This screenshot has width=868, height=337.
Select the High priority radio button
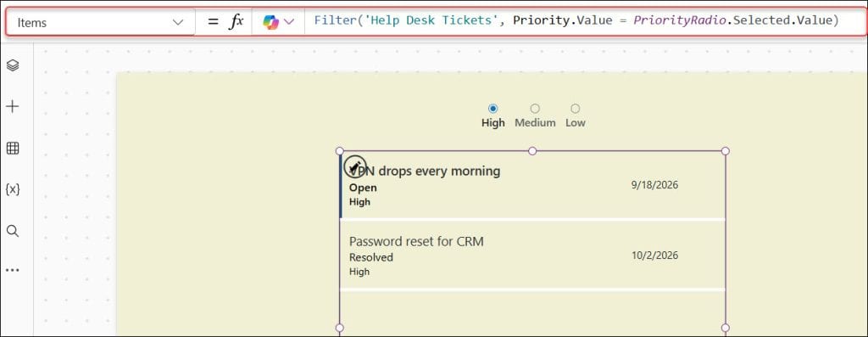tap(492, 109)
